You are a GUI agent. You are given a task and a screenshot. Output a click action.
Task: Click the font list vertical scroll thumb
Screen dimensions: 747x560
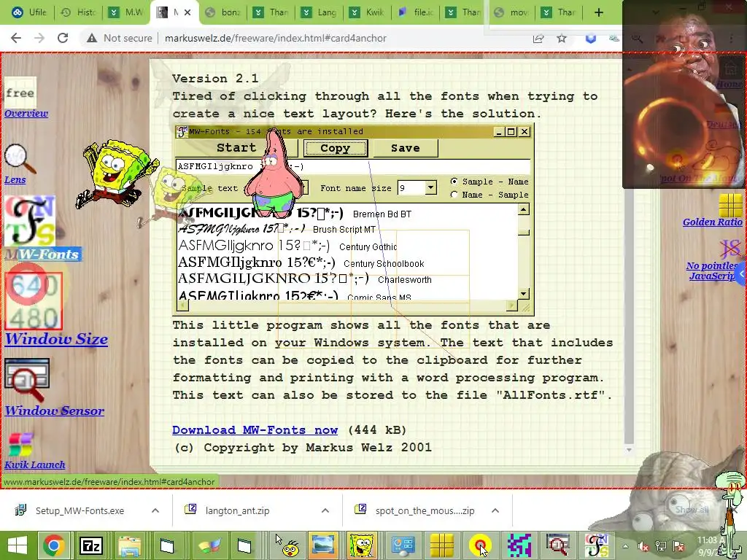click(524, 233)
